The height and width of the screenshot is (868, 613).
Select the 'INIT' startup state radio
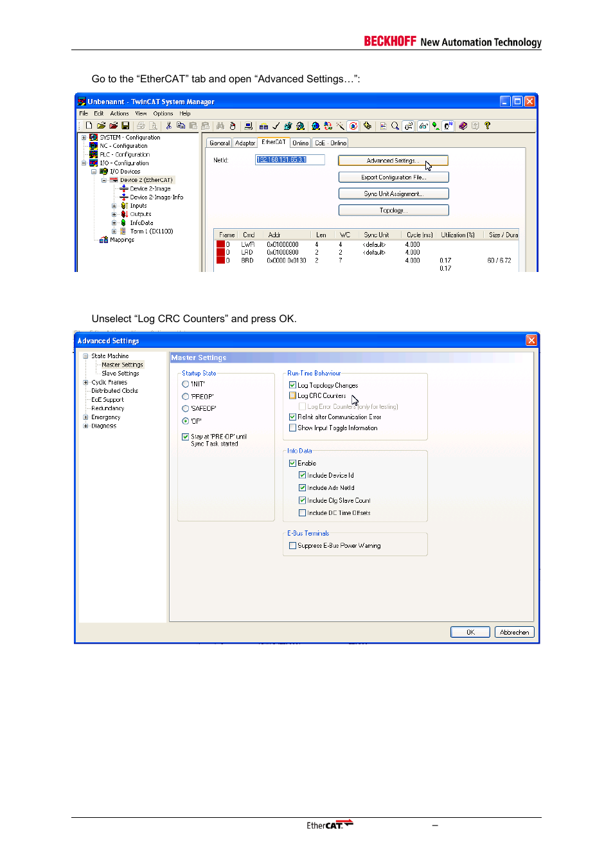click(x=185, y=384)
